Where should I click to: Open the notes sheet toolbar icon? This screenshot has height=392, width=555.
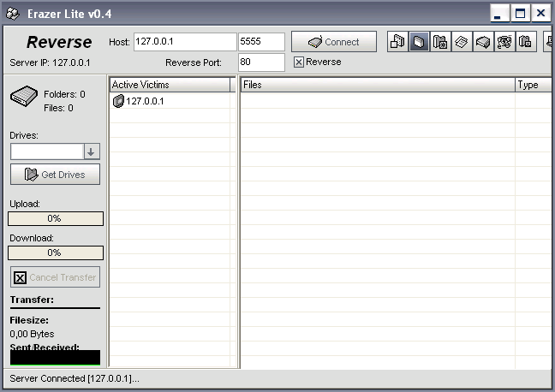point(462,42)
